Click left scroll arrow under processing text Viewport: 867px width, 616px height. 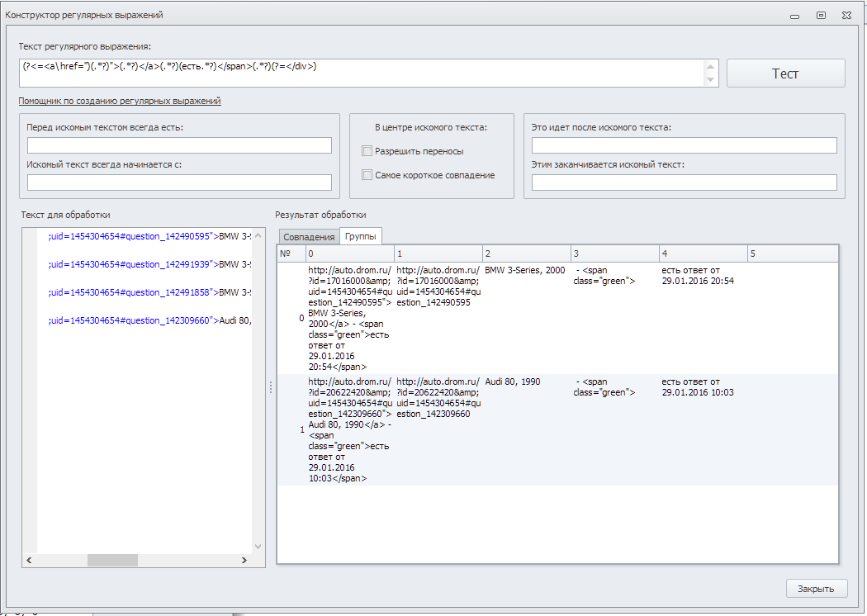29,560
